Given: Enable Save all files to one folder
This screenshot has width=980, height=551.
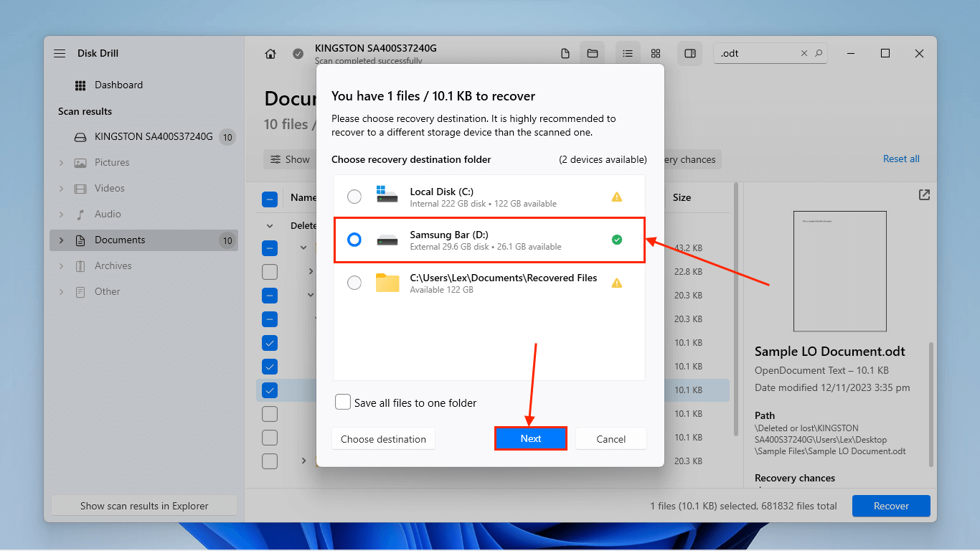Looking at the screenshot, I should pyautogui.click(x=343, y=402).
